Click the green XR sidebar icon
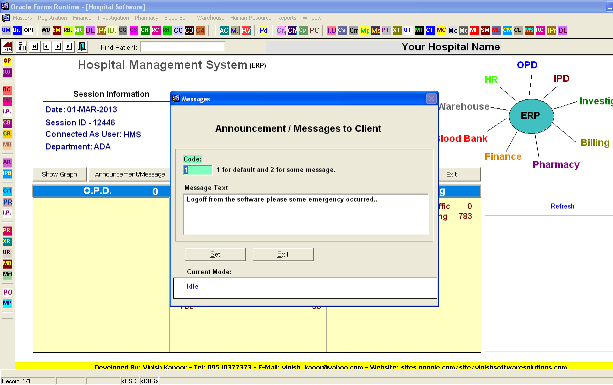Viewport: 613px width, 385px height. 7,242
